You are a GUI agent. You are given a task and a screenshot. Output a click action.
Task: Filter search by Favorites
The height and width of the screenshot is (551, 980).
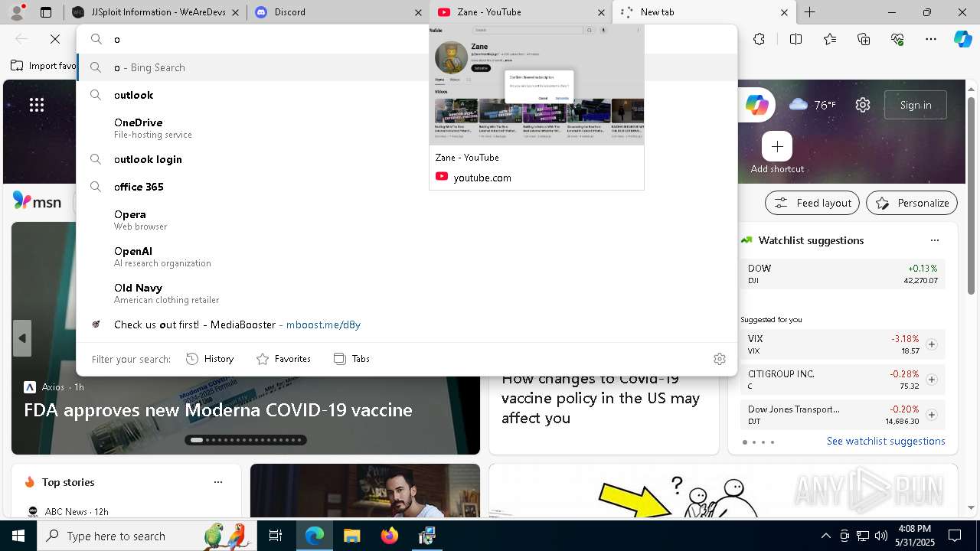point(283,359)
